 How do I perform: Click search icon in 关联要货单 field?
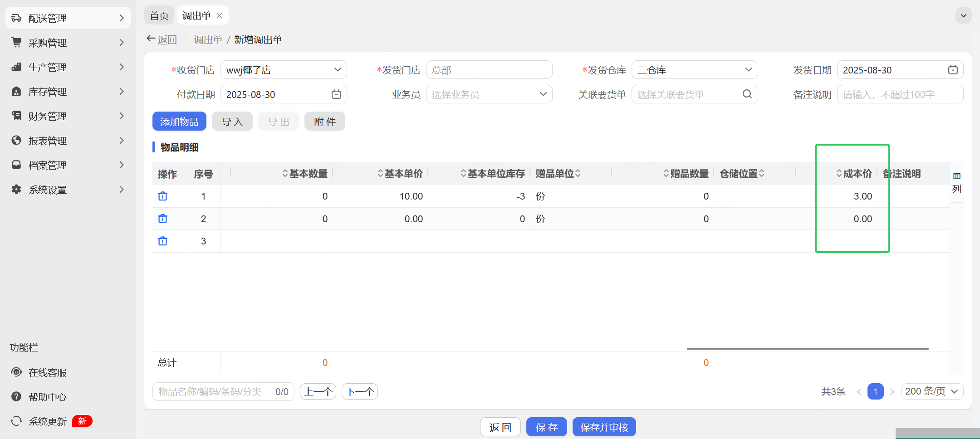747,94
